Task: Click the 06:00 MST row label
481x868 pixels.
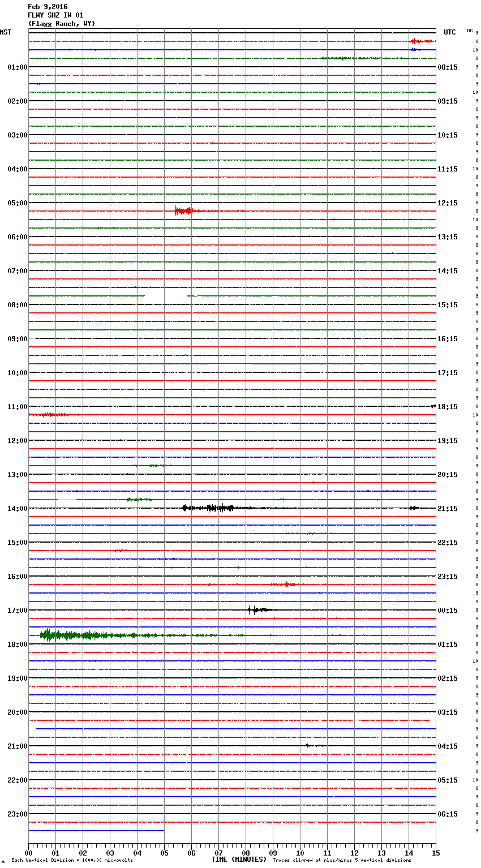Action: tap(18, 237)
